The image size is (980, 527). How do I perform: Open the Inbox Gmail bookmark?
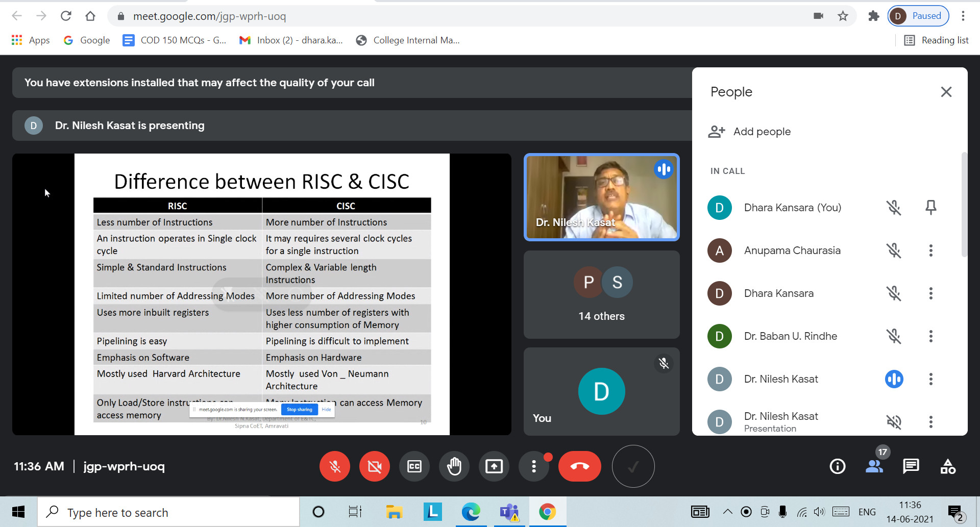click(x=291, y=40)
